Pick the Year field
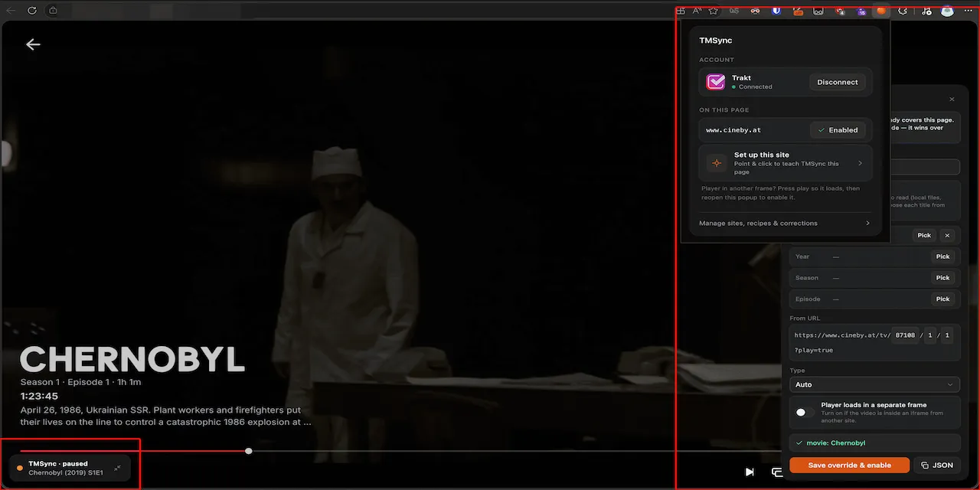 point(942,256)
